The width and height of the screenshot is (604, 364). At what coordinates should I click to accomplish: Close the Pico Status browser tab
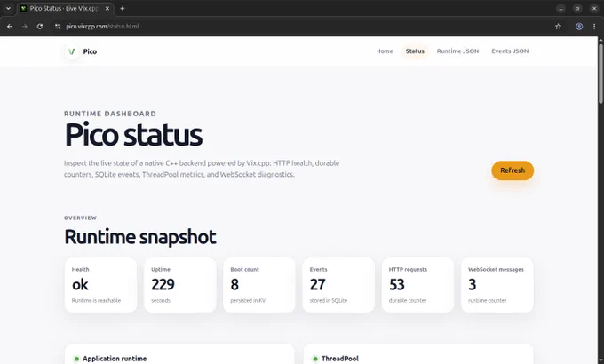pos(107,9)
